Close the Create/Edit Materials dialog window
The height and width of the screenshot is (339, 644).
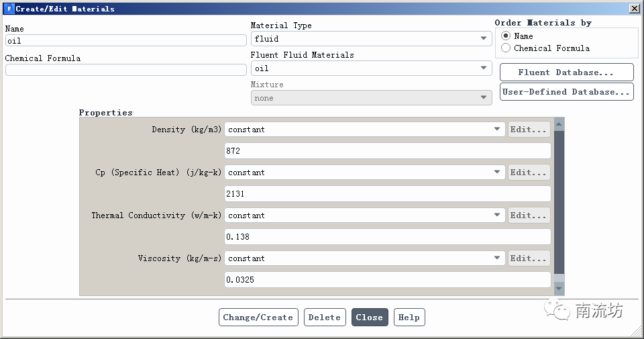point(634,9)
